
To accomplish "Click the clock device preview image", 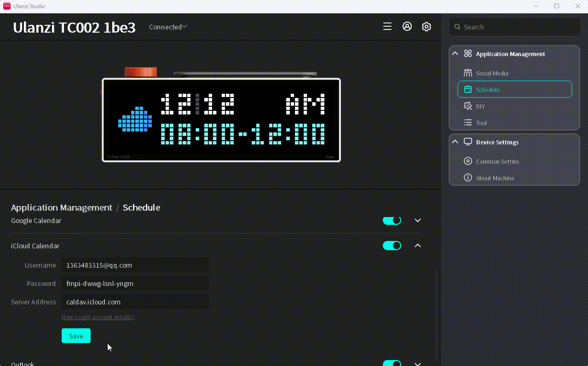I will 221,115.
